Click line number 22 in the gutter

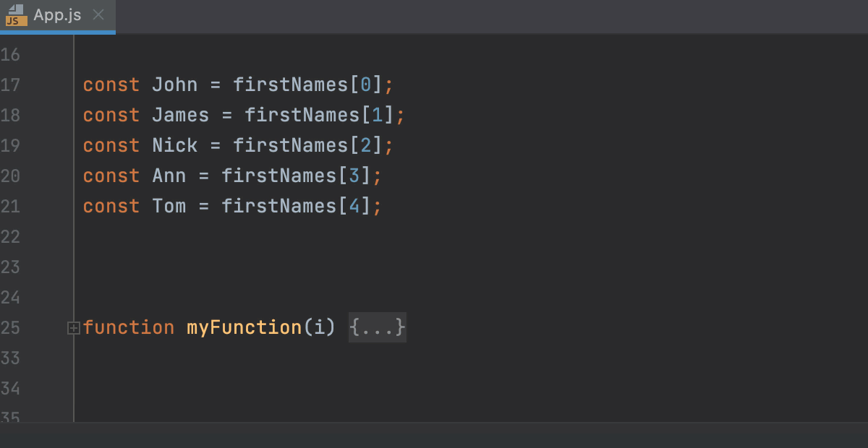point(12,236)
